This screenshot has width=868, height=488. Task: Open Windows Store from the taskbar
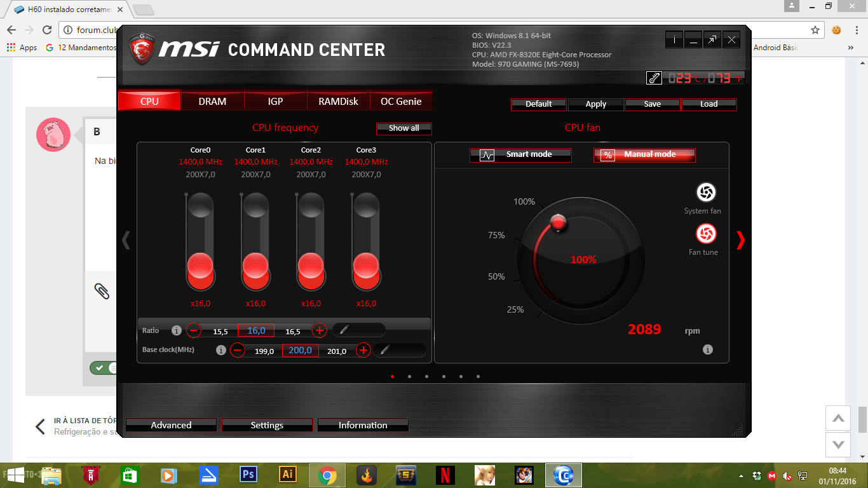[x=130, y=475]
